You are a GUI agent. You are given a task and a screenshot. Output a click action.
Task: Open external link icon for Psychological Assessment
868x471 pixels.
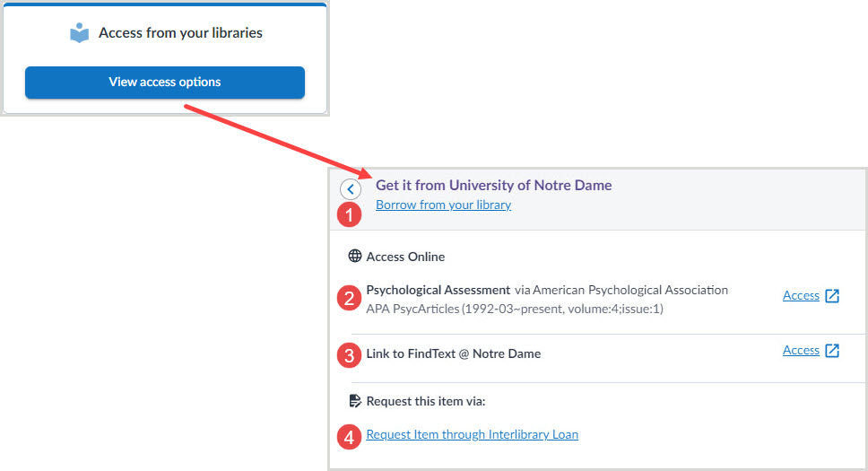point(832,296)
